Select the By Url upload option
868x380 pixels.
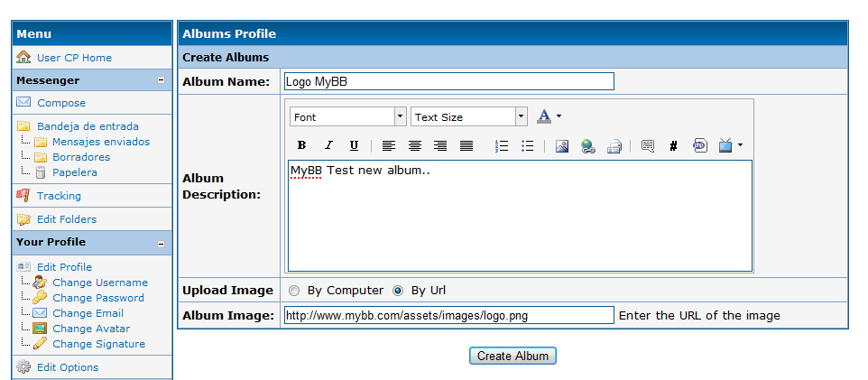coord(398,291)
